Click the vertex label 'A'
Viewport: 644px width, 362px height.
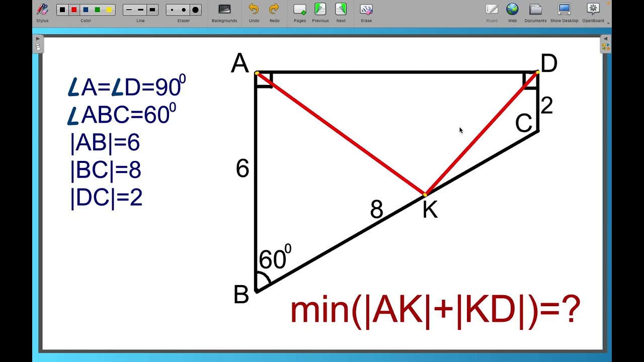point(240,64)
